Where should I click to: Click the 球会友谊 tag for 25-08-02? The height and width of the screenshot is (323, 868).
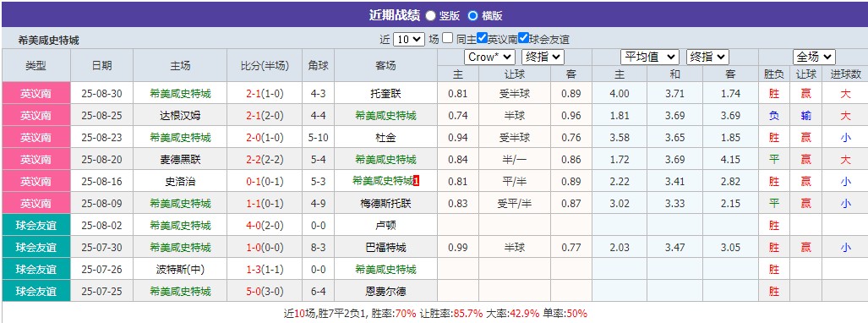point(36,226)
